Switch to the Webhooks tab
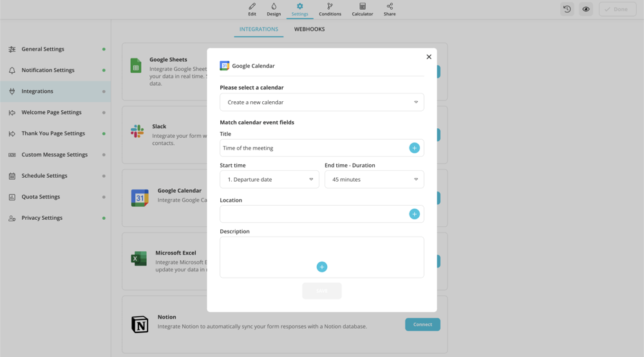 click(309, 29)
